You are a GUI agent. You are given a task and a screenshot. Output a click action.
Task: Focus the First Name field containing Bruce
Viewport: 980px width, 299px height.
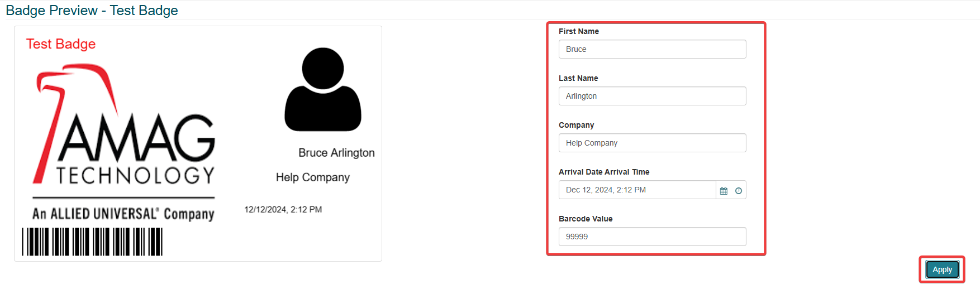point(652,49)
